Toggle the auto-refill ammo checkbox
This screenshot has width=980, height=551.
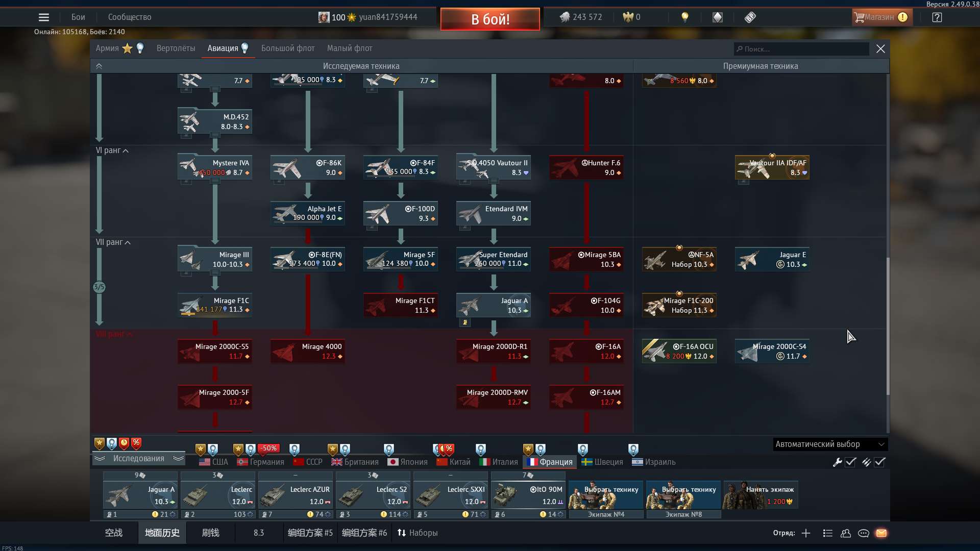pos(879,462)
